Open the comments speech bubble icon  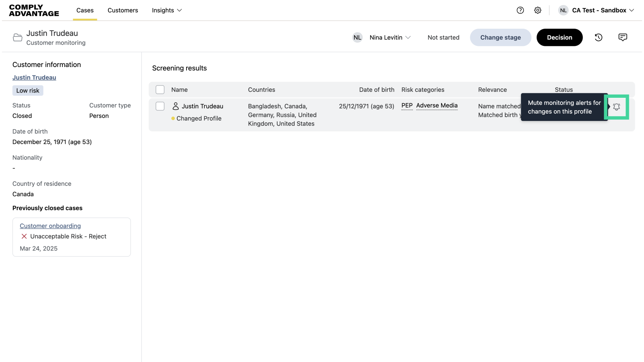coord(623,38)
